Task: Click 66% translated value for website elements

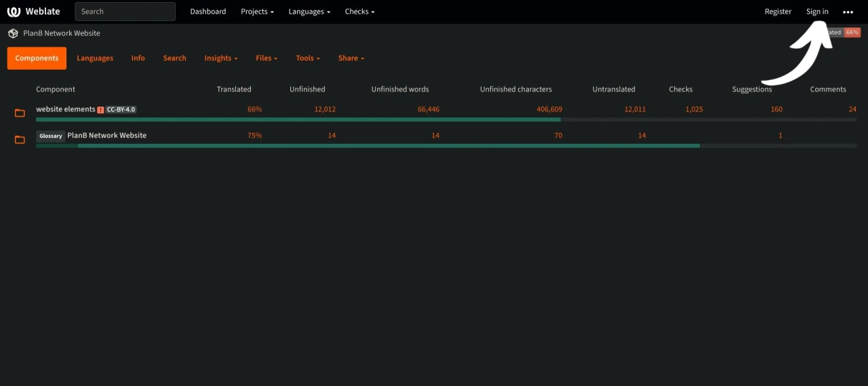Action: pyautogui.click(x=254, y=109)
